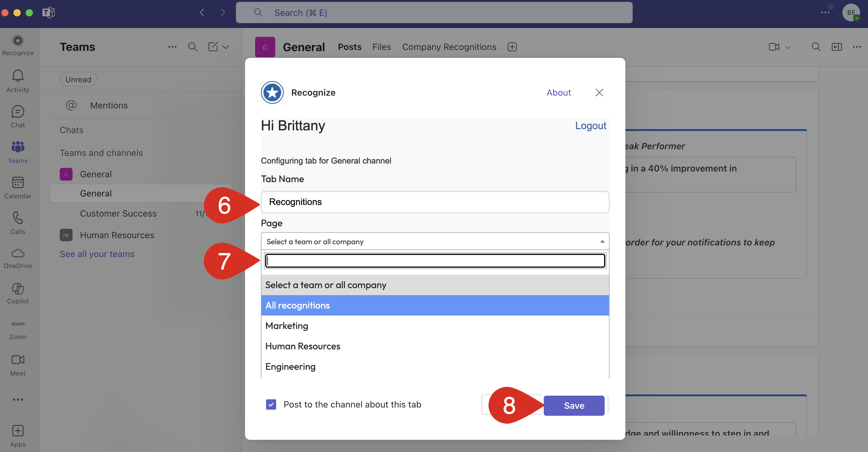Click the Logout link
This screenshot has height=452, width=868.
coord(590,125)
